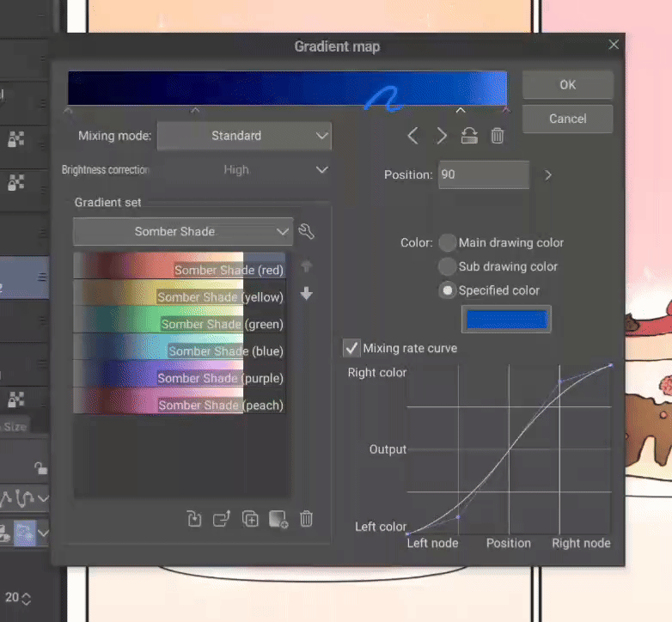
Task: Select the leftmost gradient node marker
Action: [68, 111]
